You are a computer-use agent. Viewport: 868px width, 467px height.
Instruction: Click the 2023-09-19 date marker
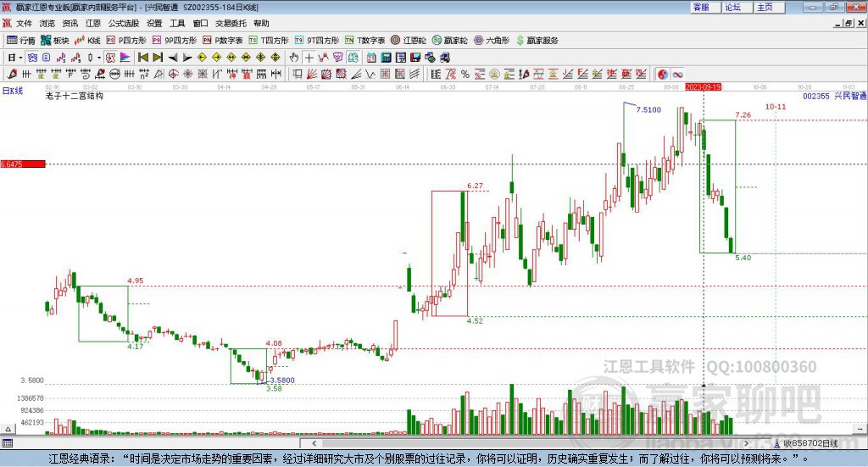703,87
